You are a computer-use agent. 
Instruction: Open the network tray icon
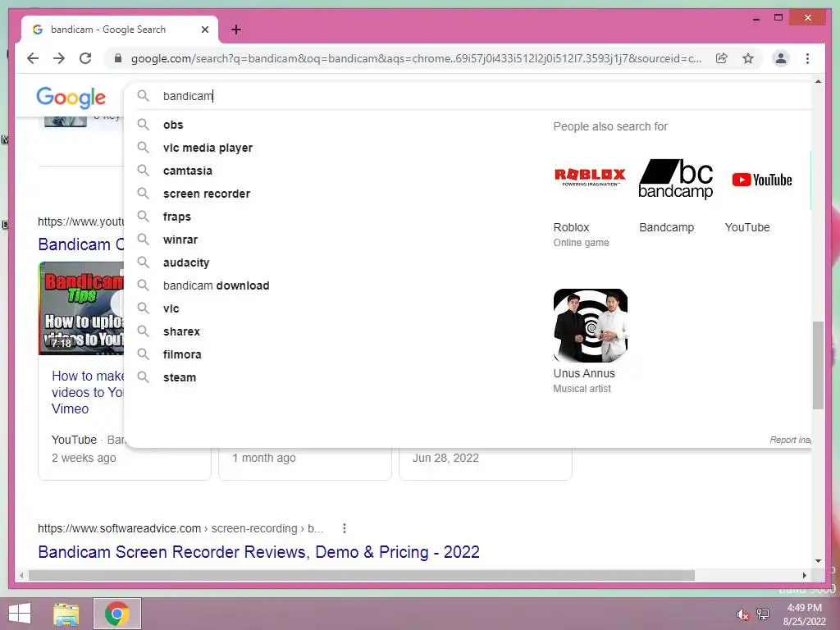tap(762, 614)
